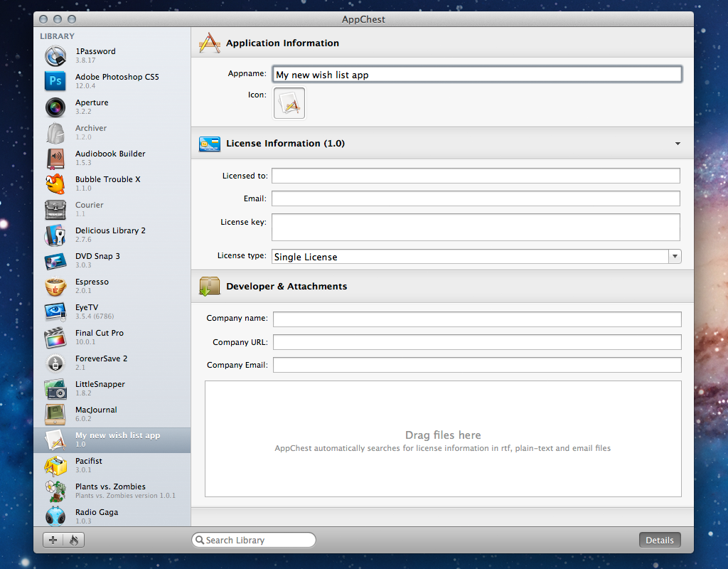Screen dimensions: 728x569
Task: Choose the LittleSnapper entry name
Action: [100, 384]
